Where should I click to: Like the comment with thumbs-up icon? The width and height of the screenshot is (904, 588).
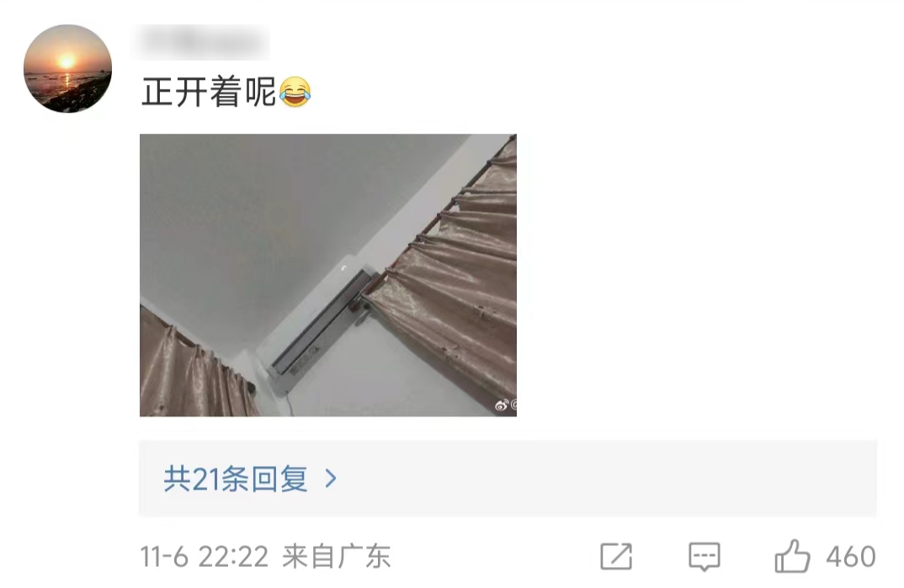click(x=792, y=556)
